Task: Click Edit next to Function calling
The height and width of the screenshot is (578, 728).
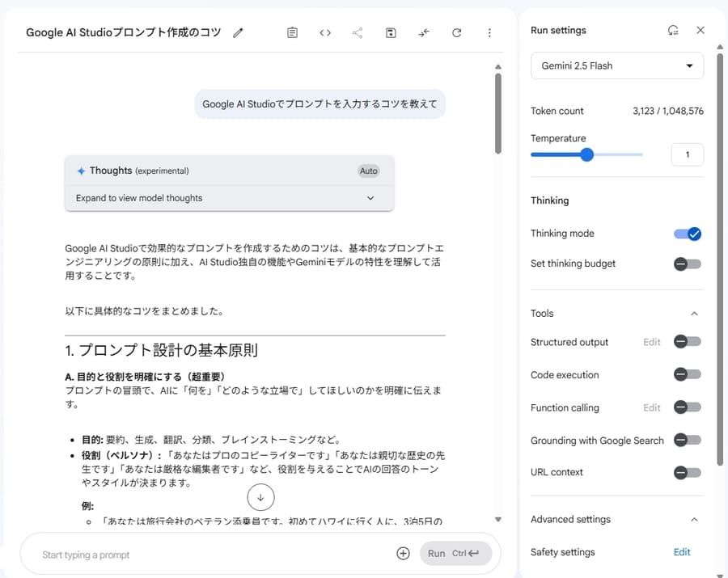Action: click(x=651, y=407)
